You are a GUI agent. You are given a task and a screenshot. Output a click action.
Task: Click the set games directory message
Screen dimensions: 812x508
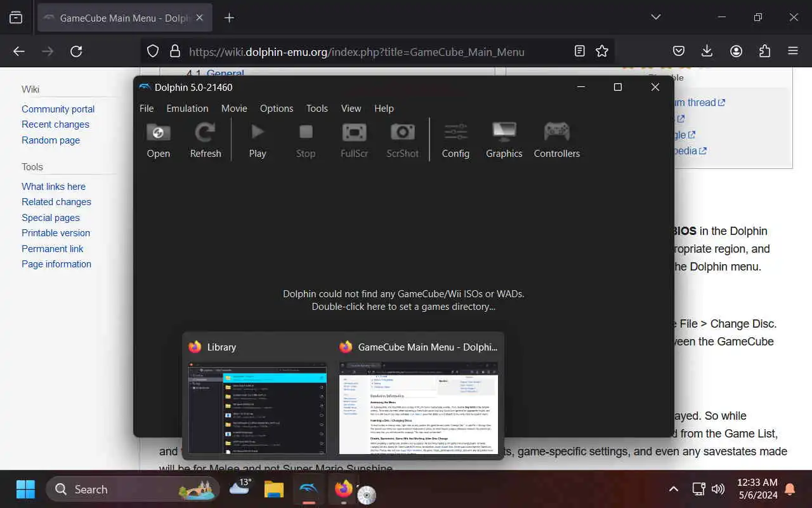click(403, 300)
